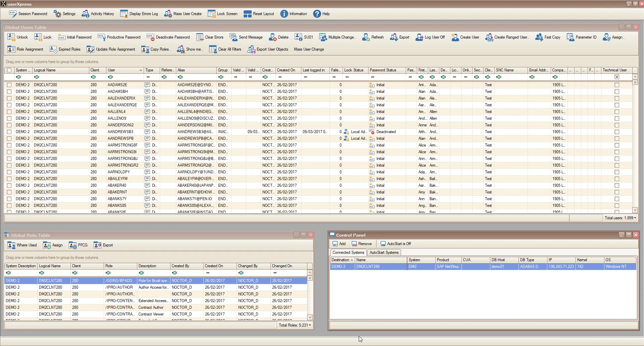Open the Password Status filter operator
Screen dimensions: 644x346
[x=372, y=77]
